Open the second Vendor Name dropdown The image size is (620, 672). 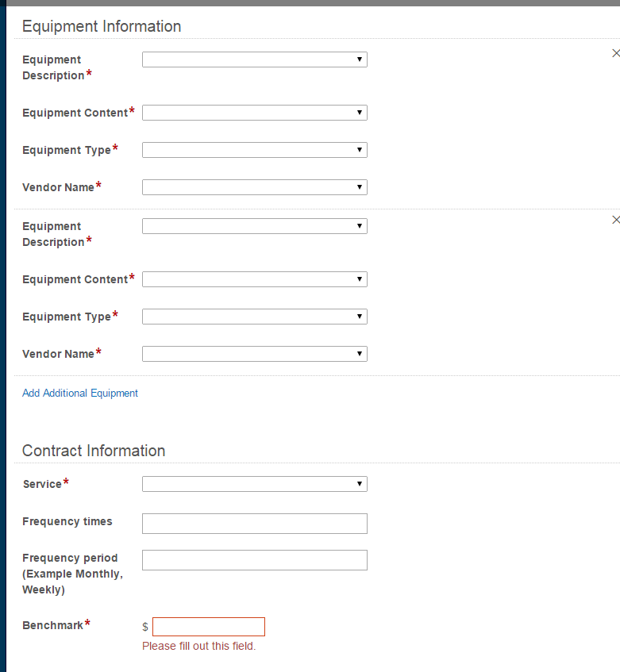click(x=255, y=354)
